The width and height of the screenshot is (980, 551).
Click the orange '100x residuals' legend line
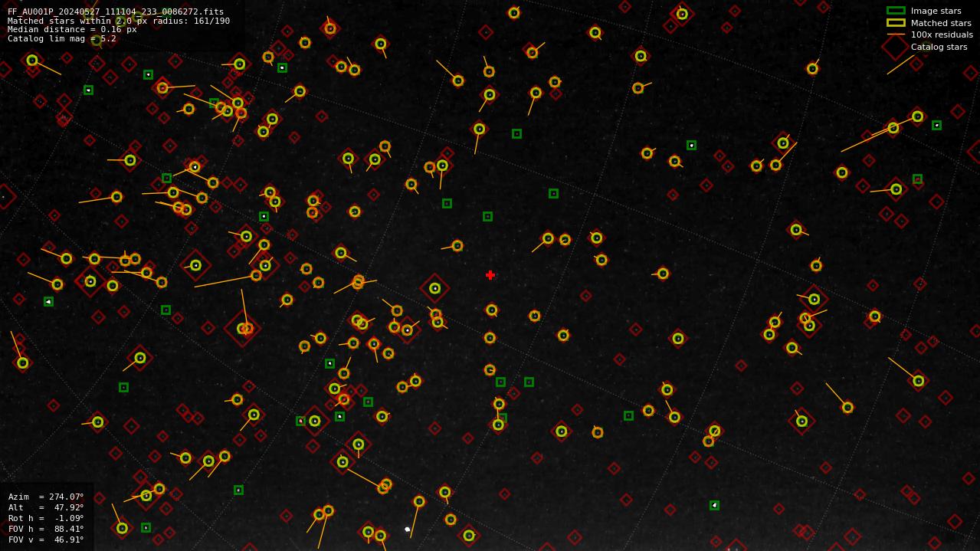[896, 34]
